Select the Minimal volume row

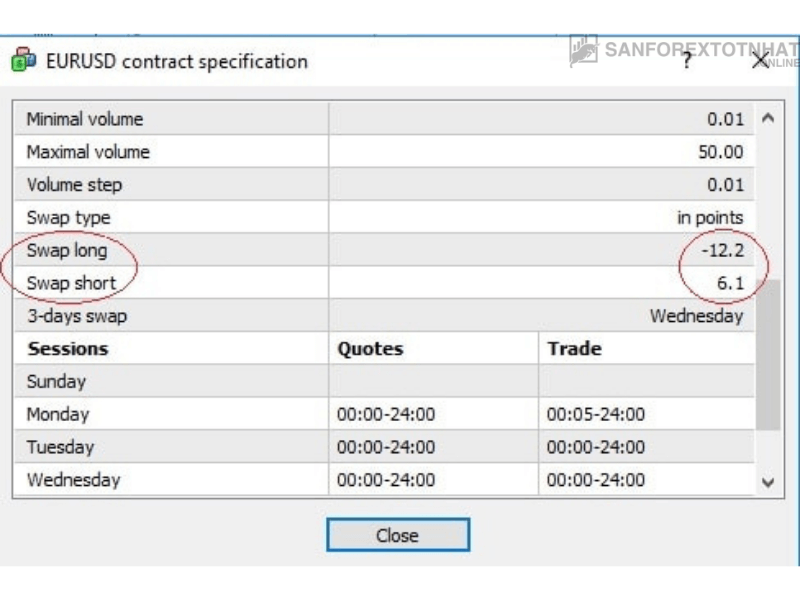[x=384, y=119]
